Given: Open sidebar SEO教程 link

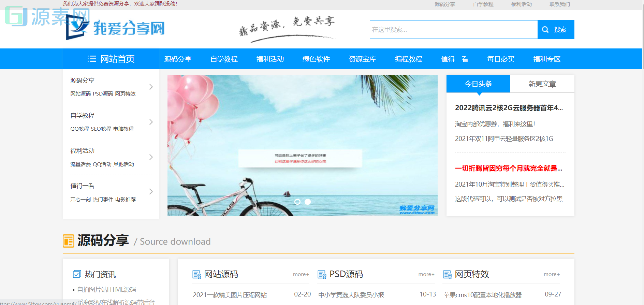Looking at the screenshot, I should pyautogui.click(x=101, y=129).
